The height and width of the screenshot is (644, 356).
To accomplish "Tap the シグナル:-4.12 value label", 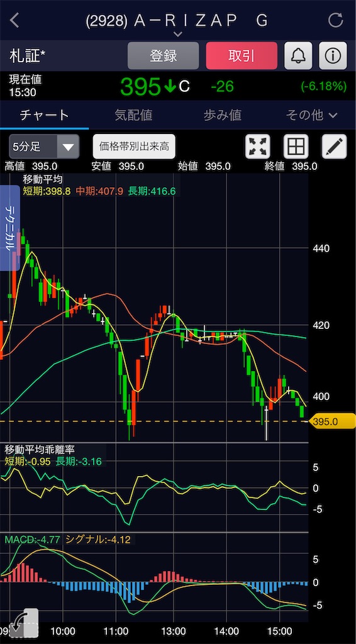I will 98,539.
